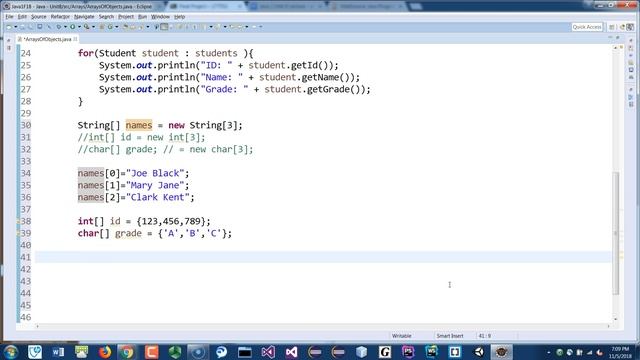Viewport: 640px width, 360px height.
Task: Switch to the Java perspective icon
Action: pos(630,27)
